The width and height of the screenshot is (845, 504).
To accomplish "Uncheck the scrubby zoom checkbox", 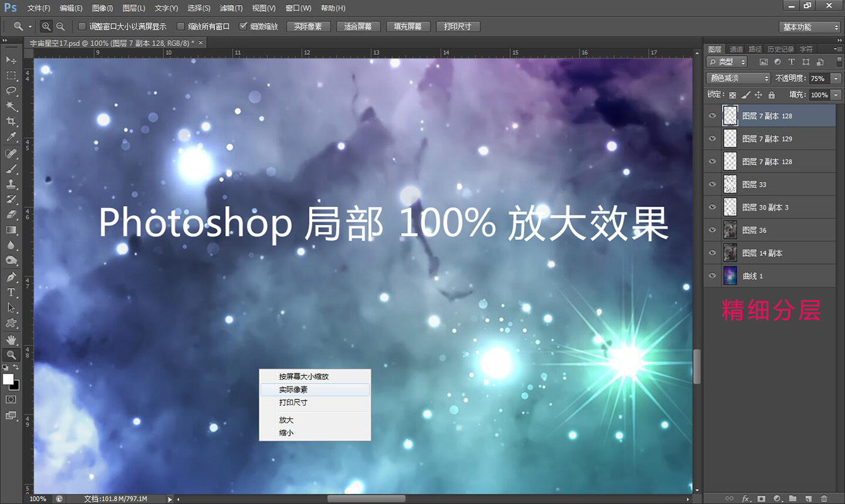I will tap(243, 26).
